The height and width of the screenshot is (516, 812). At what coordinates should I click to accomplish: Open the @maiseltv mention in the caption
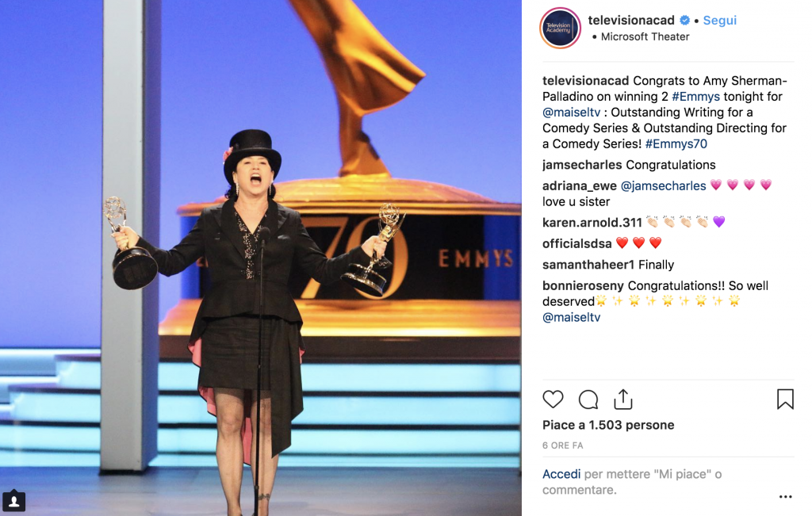(x=571, y=113)
